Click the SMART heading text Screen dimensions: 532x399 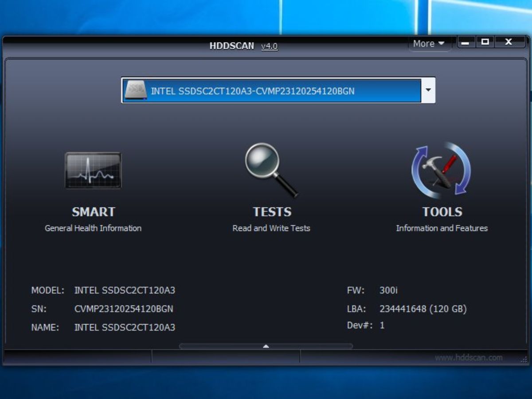[93, 212]
